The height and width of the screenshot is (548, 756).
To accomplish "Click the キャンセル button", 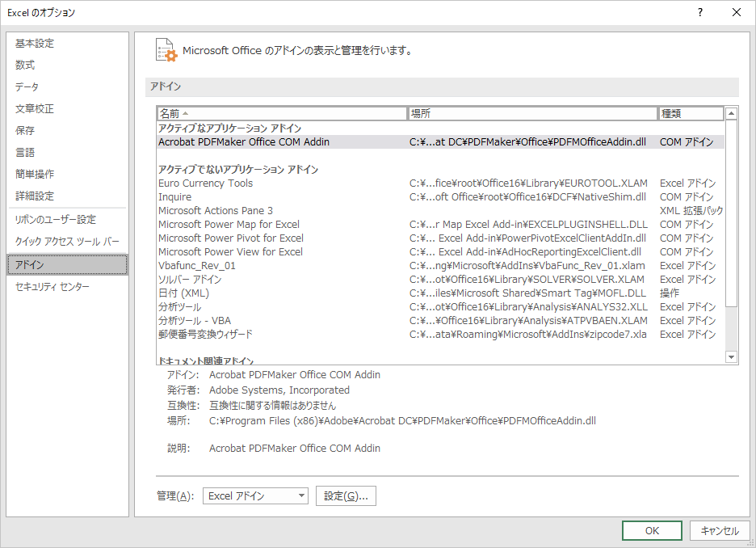I will (720, 531).
